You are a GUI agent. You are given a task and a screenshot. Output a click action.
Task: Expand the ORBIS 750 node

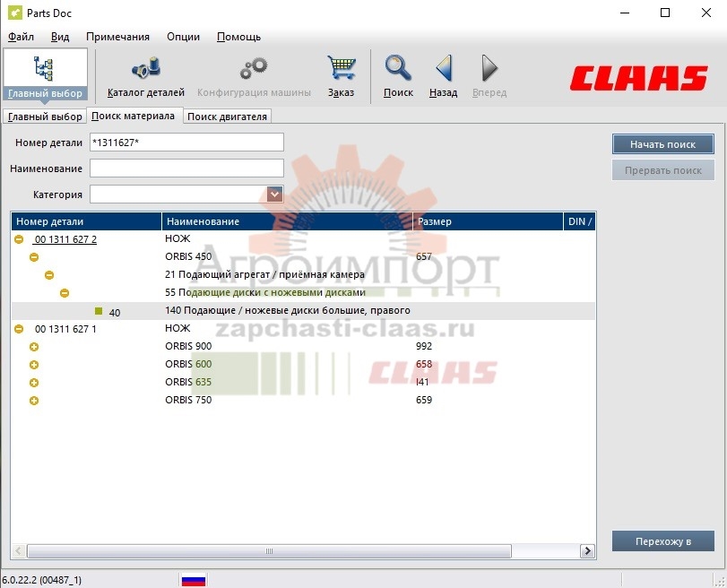point(34,401)
